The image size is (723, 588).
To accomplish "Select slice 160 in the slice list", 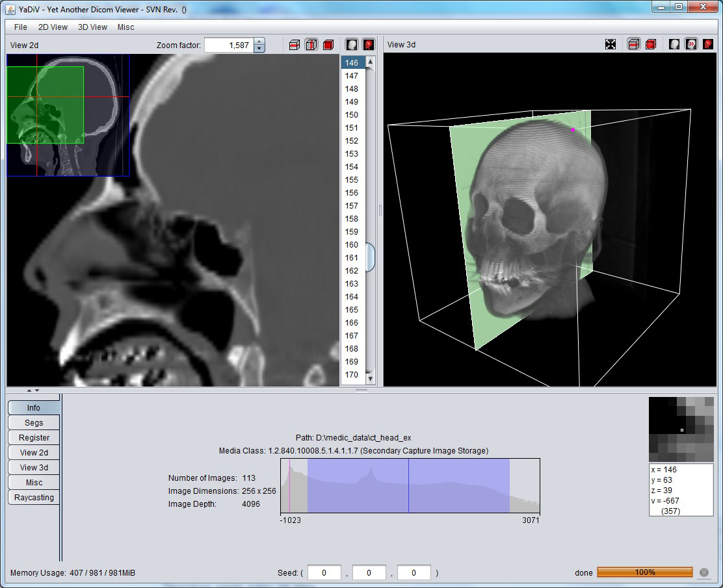I will [352, 245].
